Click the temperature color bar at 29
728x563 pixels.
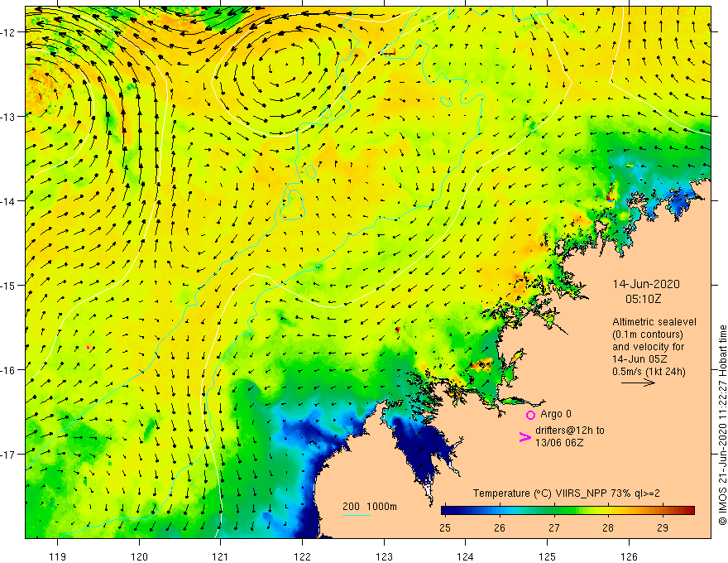663,511
